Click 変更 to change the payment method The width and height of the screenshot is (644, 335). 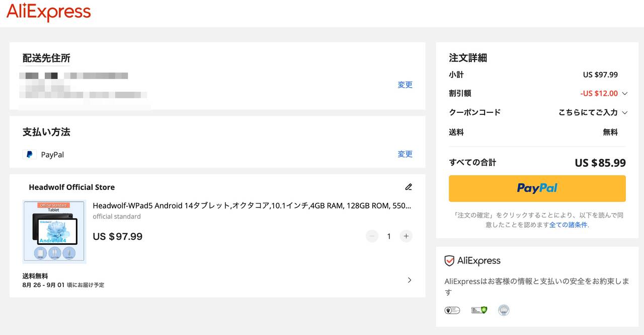coord(405,154)
